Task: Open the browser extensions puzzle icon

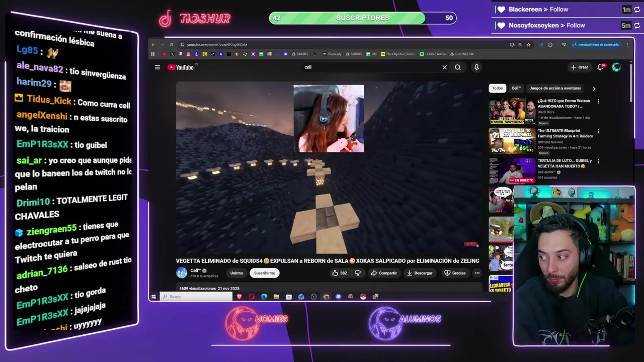Action: coord(550,45)
